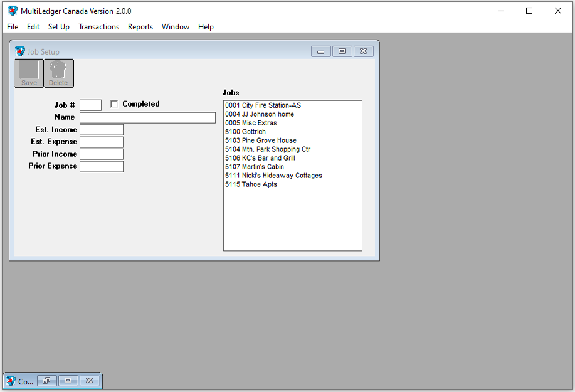Click the Job Setup window title icon
The height and width of the screenshot is (392, 575).
coord(20,51)
